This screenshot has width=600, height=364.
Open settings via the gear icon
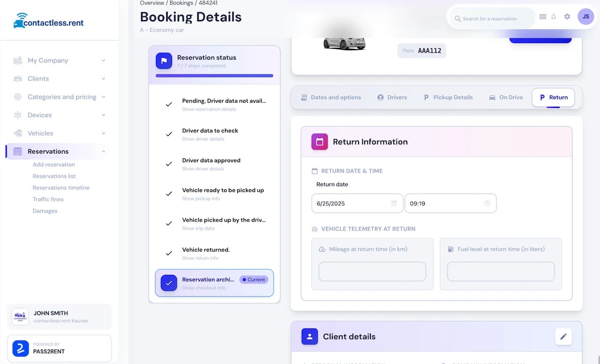click(x=567, y=17)
